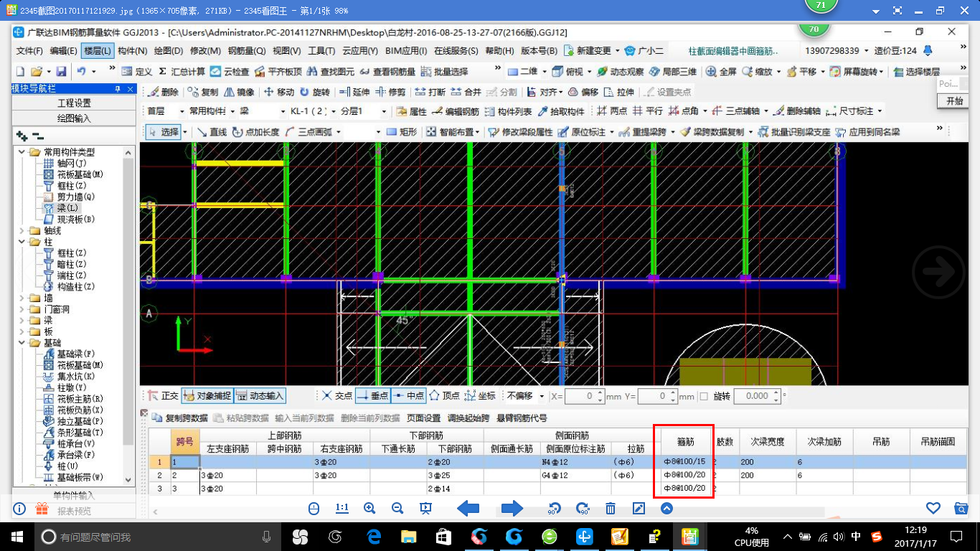Select the 镜像 mirror tool

[x=240, y=92]
